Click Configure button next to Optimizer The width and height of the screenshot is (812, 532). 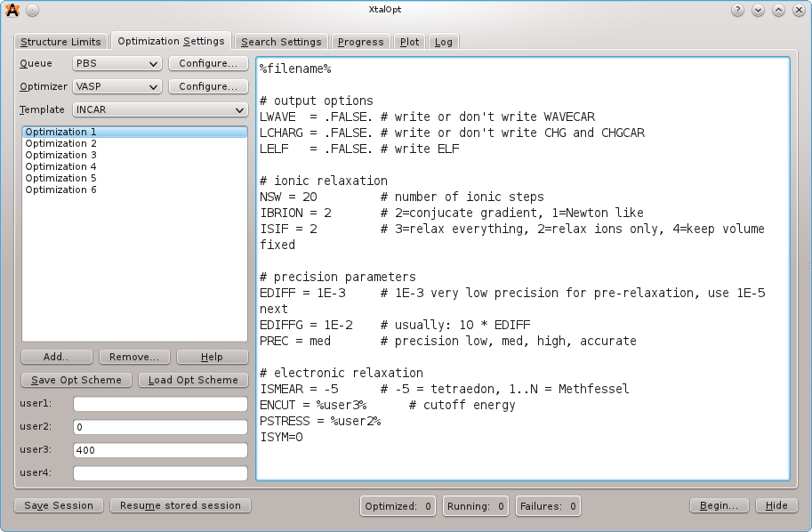point(208,86)
